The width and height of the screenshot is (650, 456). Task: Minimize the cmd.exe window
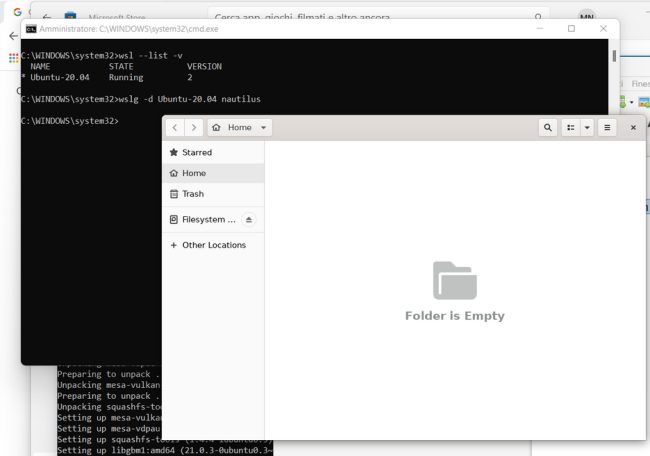[540, 29]
